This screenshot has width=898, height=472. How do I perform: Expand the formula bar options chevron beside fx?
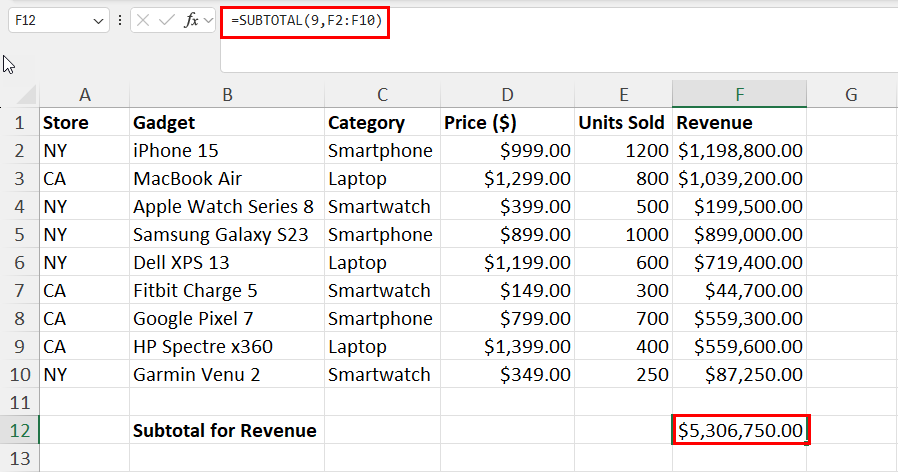(208, 21)
